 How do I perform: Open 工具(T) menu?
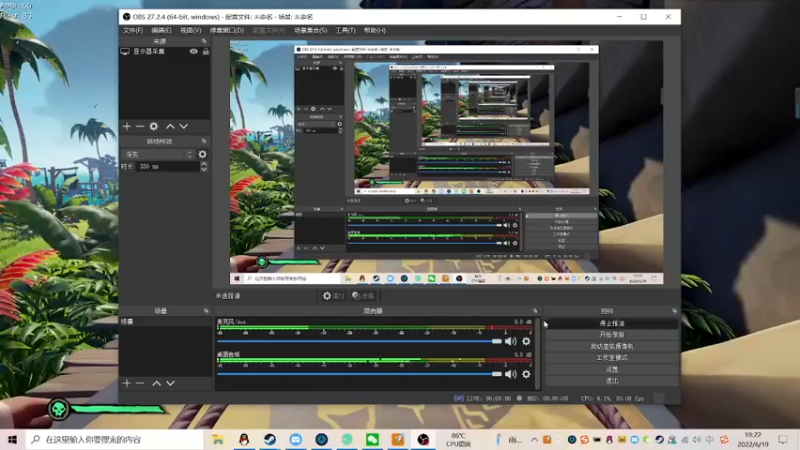pyautogui.click(x=345, y=31)
